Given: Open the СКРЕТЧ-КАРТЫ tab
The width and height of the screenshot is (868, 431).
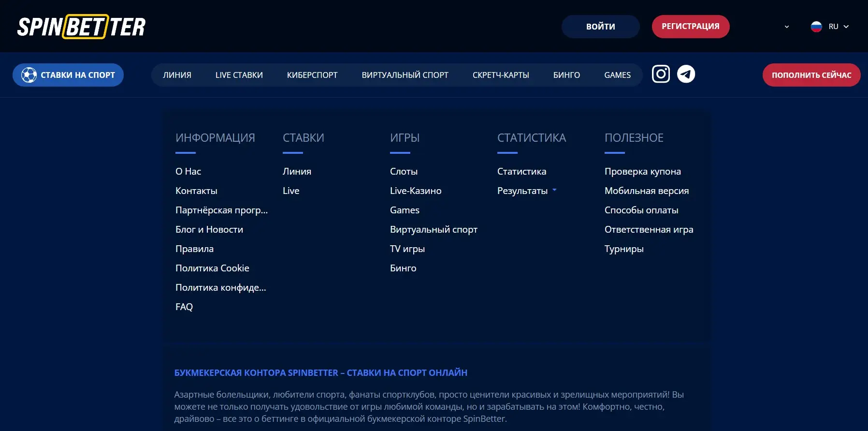Looking at the screenshot, I should (501, 75).
